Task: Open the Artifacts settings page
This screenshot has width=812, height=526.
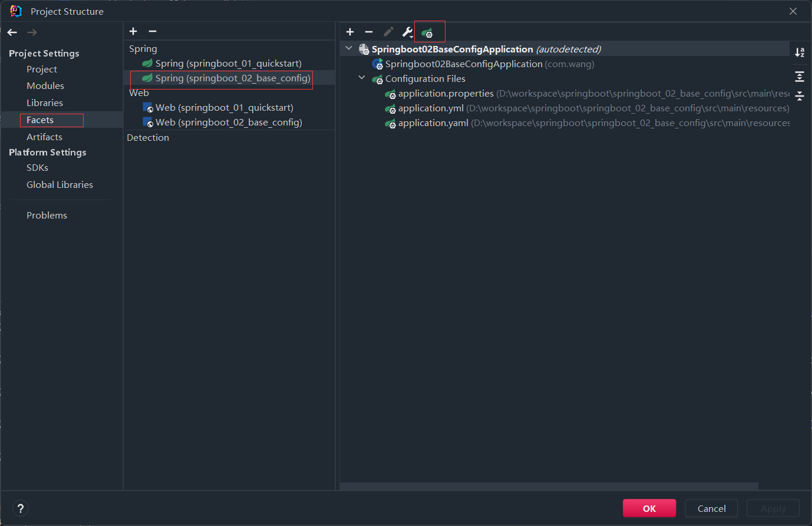Action: click(44, 137)
